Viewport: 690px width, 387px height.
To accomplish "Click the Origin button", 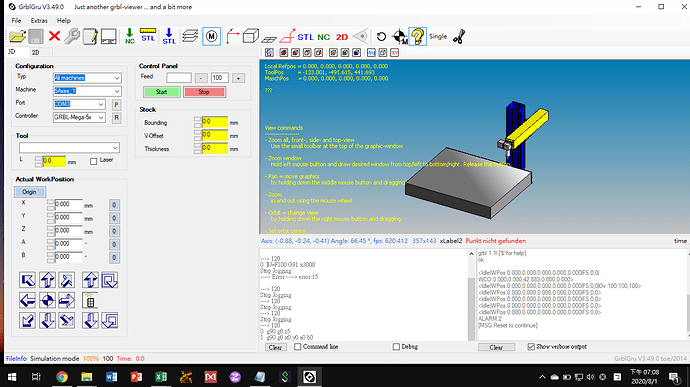I will tap(29, 192).
